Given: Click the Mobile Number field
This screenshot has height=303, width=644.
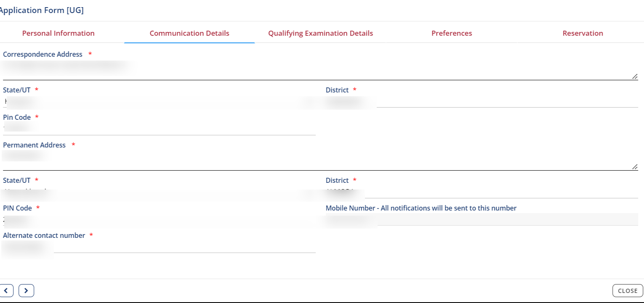Looking at the screenshot, I should tap(482, 219).
